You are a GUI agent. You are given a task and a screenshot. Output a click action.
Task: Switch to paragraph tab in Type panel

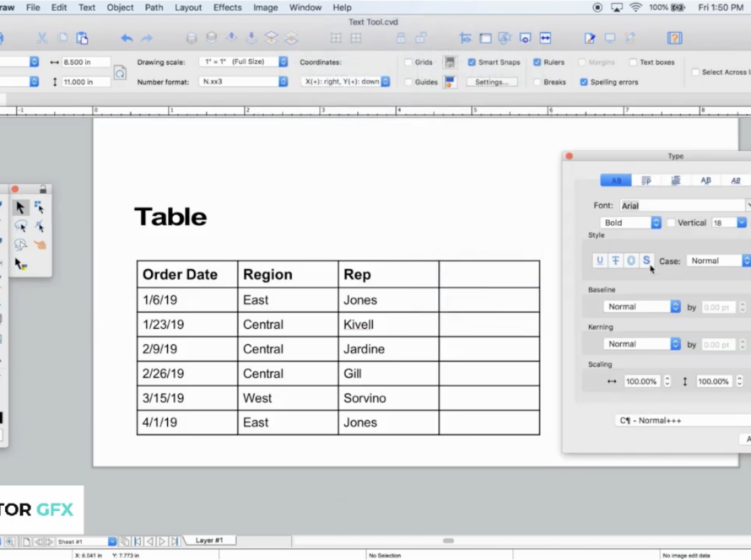click(646, 180)
